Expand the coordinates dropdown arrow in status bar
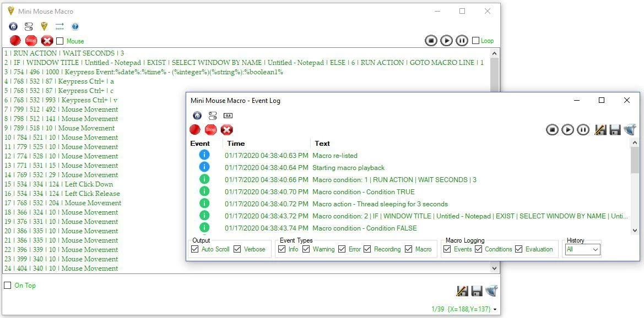This screenshot has height=318, width=644. pos(495,310)
